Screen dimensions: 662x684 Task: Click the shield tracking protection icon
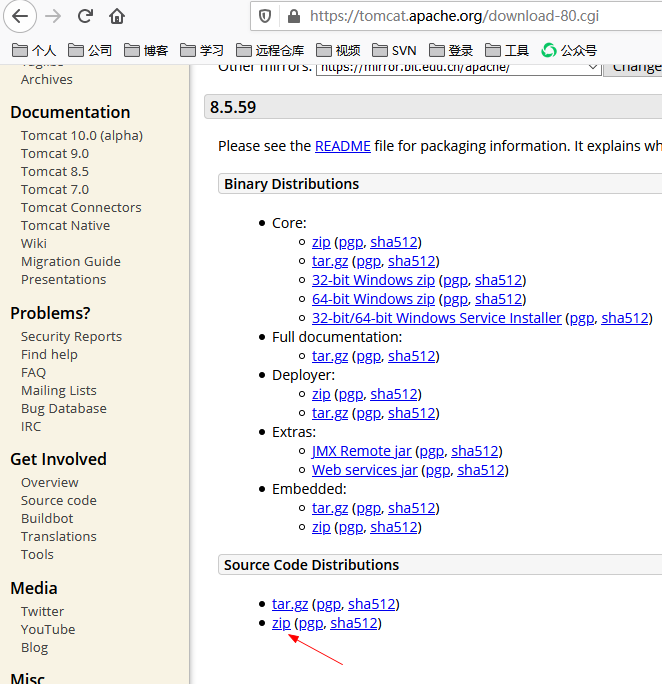point(265,16)
